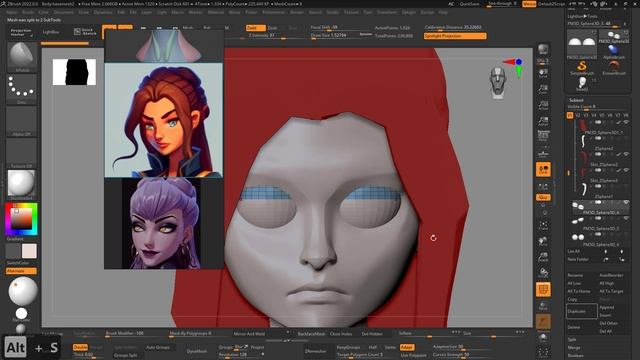Click the ZRemesher button

(x=316, y=351)
